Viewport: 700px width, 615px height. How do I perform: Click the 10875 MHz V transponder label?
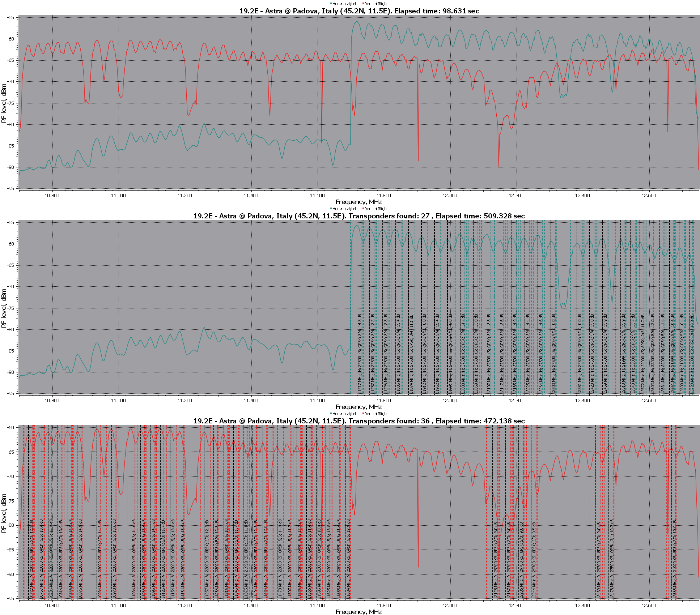point(80,559)
